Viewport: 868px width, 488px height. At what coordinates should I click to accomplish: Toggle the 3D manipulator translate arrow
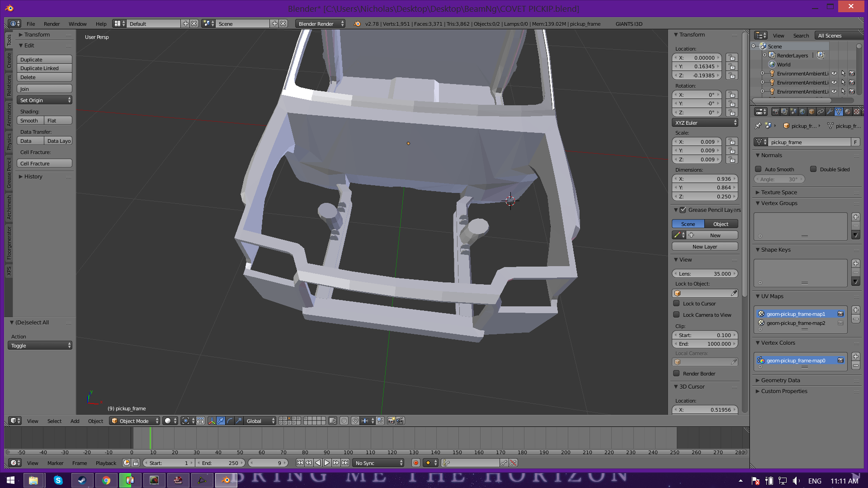[x=221, y=421]
